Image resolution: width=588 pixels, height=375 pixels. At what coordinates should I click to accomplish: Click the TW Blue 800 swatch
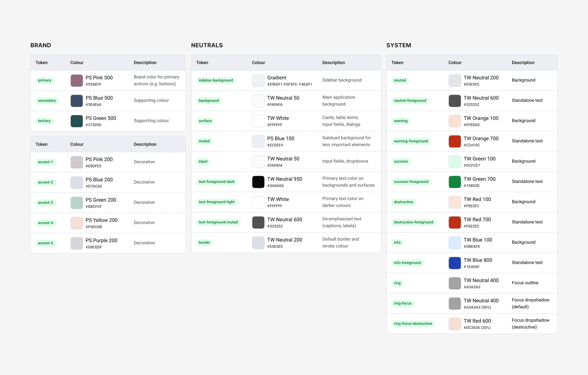(454, 263)
